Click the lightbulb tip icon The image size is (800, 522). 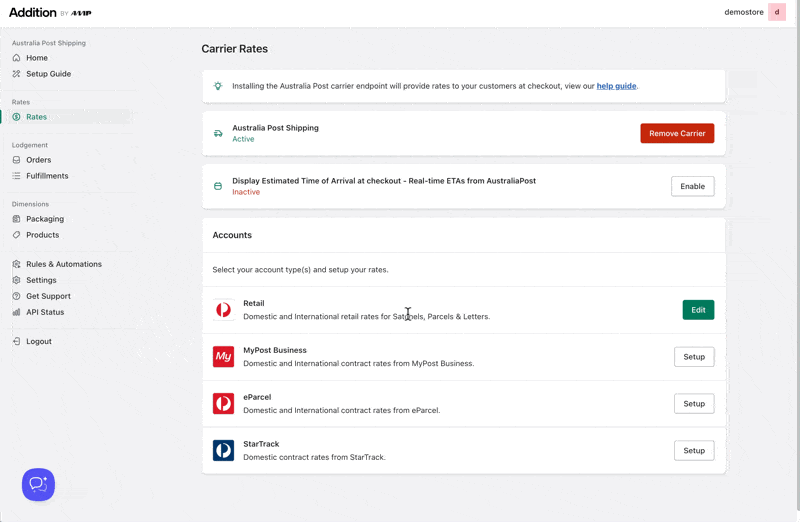pos(218,86)
